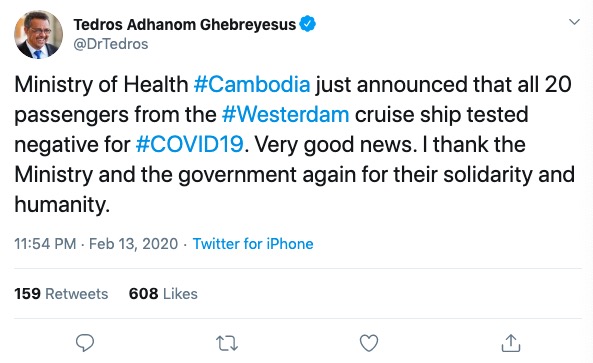Screen dimensions: 593x363
Task: Click the Feb 13, 2020 date
Action: pyautogui.click(x=134, y=244)
